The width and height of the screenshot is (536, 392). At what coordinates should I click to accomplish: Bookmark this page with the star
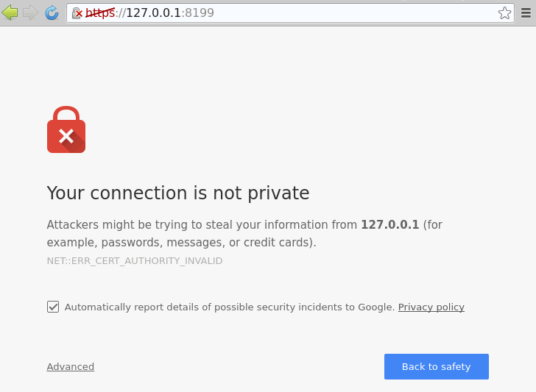(504, 13)
